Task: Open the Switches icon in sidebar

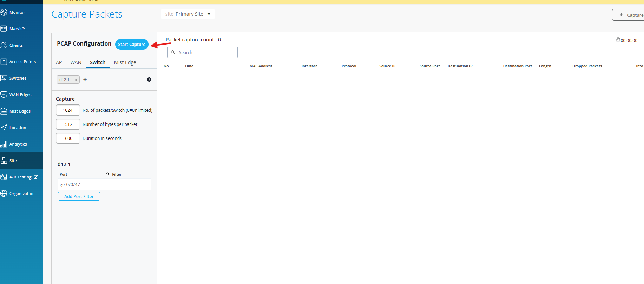Action: pyautogui.click(x=4, y=78)
